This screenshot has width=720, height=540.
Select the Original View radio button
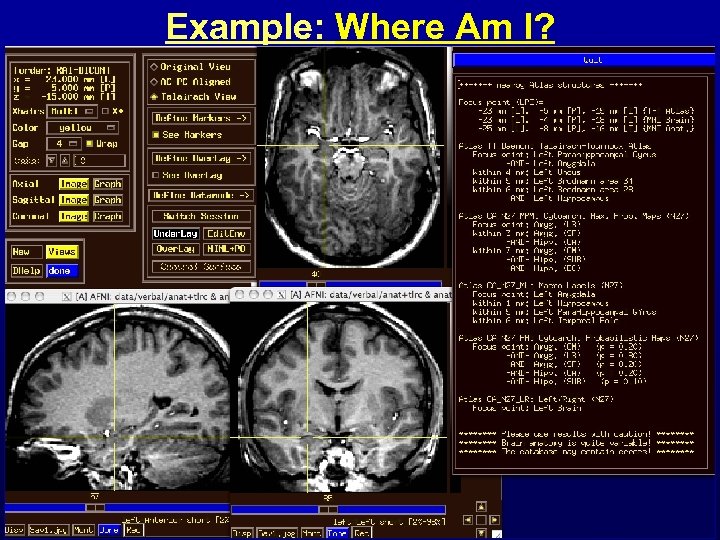[x=154, y=67]
